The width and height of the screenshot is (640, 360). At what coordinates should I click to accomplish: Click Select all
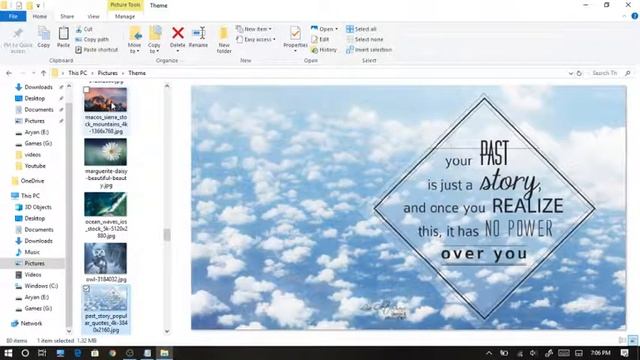pyautogui.click(x=361, y=29)
